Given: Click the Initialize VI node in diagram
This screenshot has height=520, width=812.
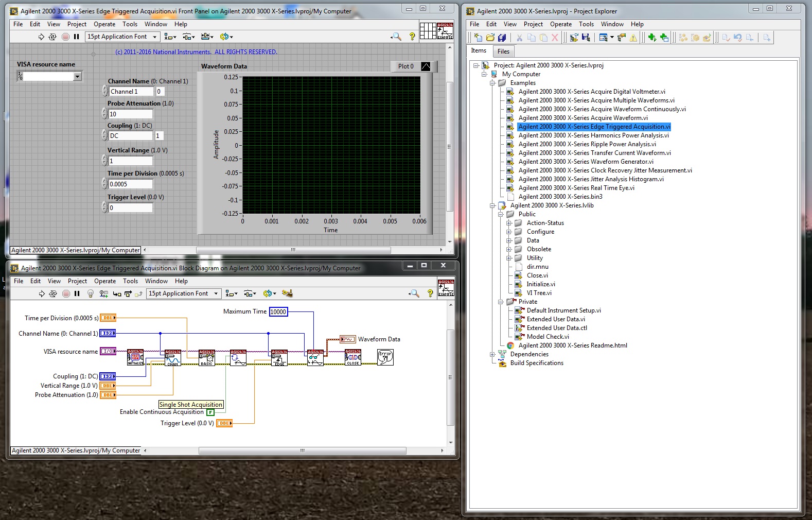Looking at the screenshot, I should [135, 357].
